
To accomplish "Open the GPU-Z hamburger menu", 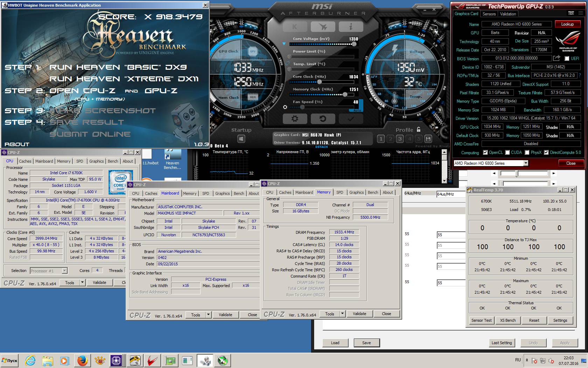I will pos(581,13).
